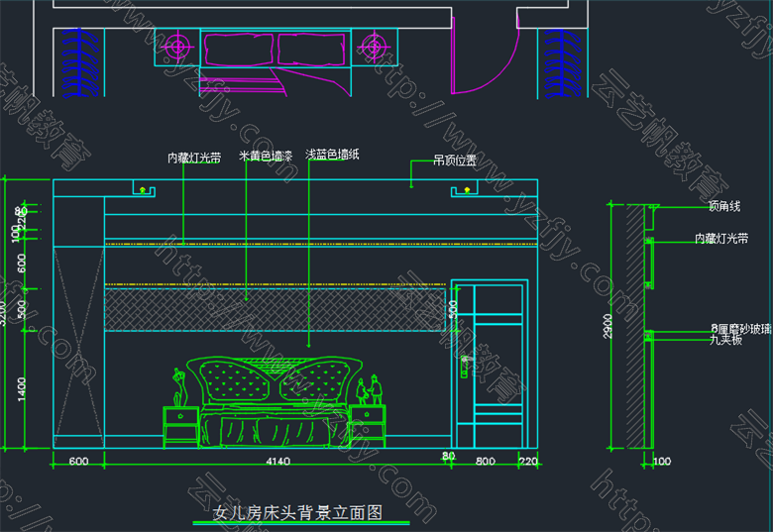Select the magenta door swing arc
Screen dimensions: 773x532
pyautogui.click(x=486, y=55)
